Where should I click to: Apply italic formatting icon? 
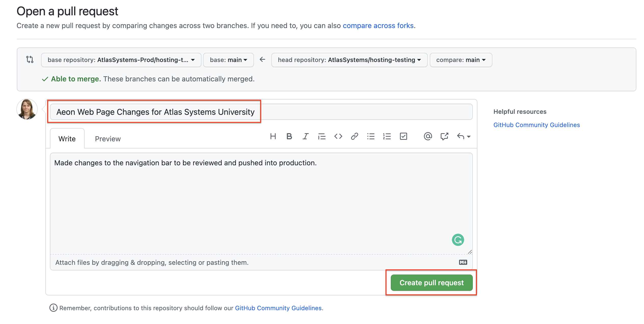coord(305,136)
